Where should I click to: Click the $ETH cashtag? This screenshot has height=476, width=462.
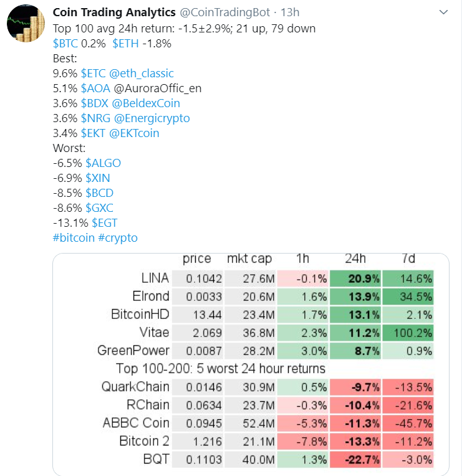[125, 44]
